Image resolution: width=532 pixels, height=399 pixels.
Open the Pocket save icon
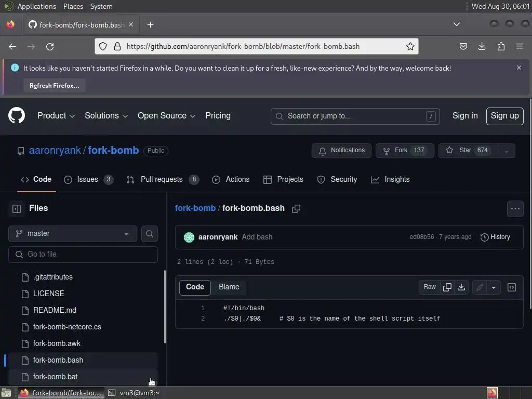pyautogui.click(x=463, y=46)
